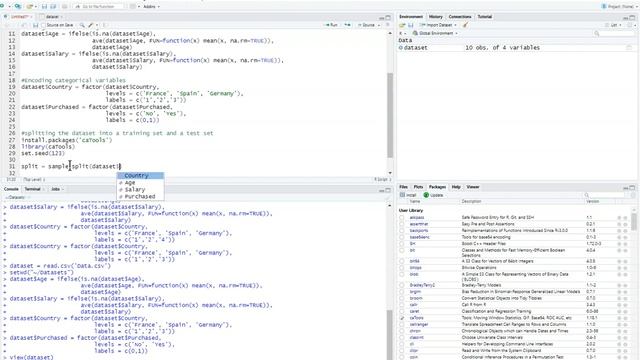The width and height of the screenshot is (640, 360).
Task: Open the History tab
Action: [436, 17]
